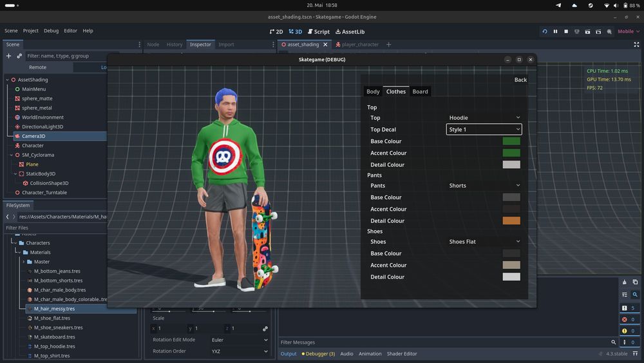The image size is (644, 363).
Task: Click the search icon in Filter Messages
Action: 613,342
